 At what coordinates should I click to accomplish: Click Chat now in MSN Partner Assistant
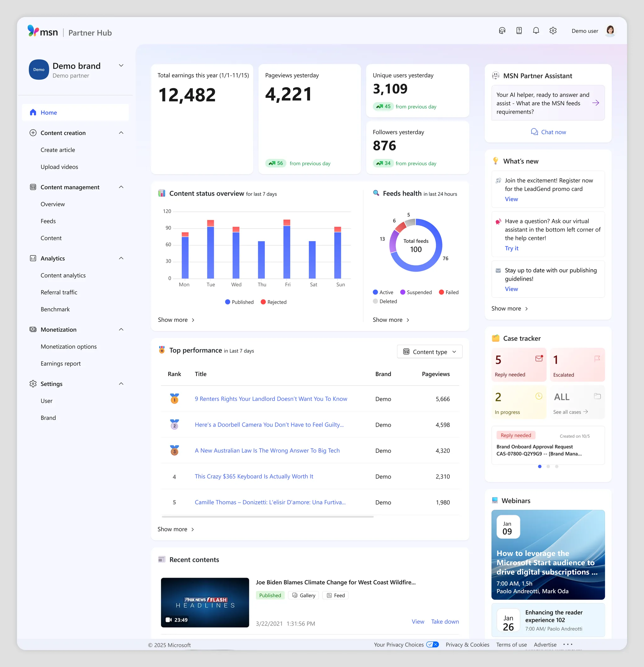[548, 132]
